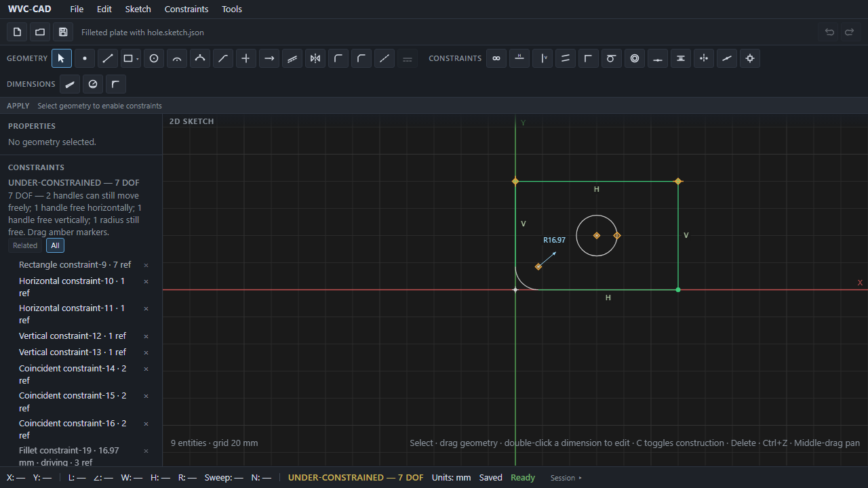868x488 pixels.
Task: Apply the Coincident constraint icon
Action: pyautogui.click(x=496, y=58)
